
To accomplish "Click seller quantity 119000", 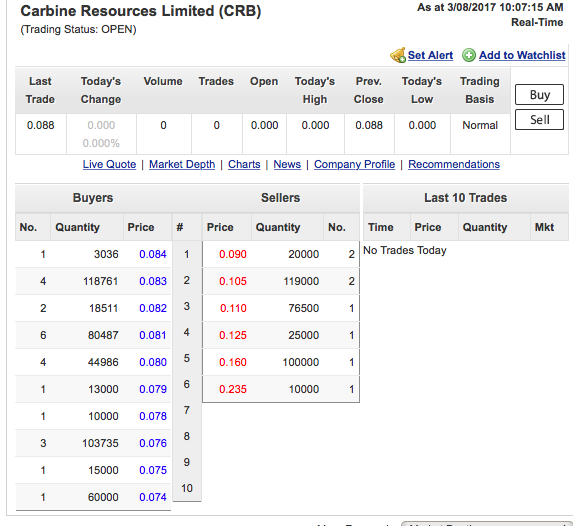I will click(x=301, y=281).
